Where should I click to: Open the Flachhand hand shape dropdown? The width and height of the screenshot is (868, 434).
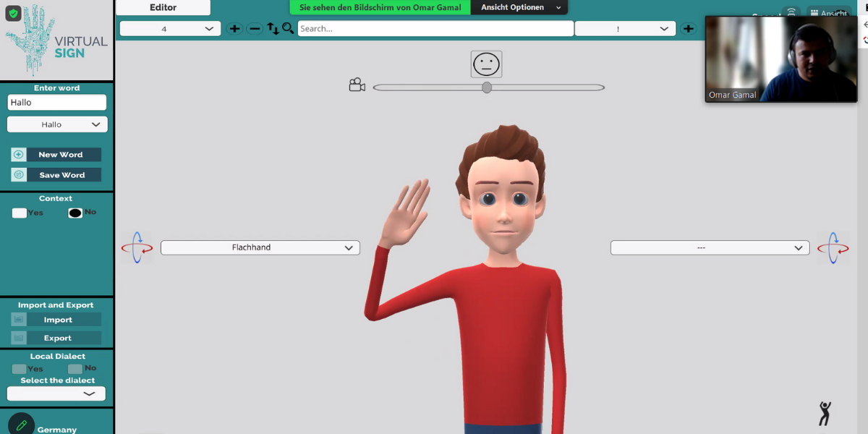coord(260,247)
